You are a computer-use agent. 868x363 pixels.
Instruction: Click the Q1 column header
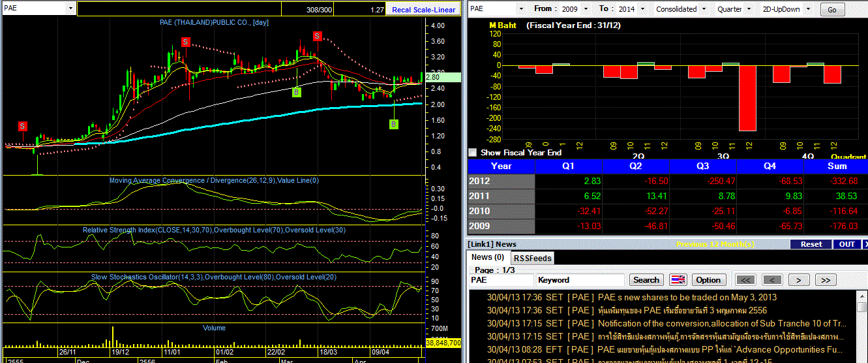coord(569,166)
